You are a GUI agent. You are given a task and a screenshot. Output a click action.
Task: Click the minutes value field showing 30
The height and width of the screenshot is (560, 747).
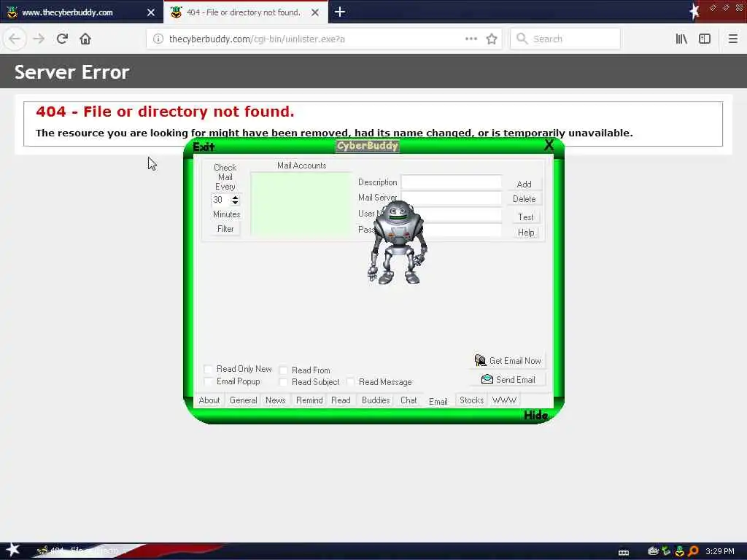pos(221,200)
